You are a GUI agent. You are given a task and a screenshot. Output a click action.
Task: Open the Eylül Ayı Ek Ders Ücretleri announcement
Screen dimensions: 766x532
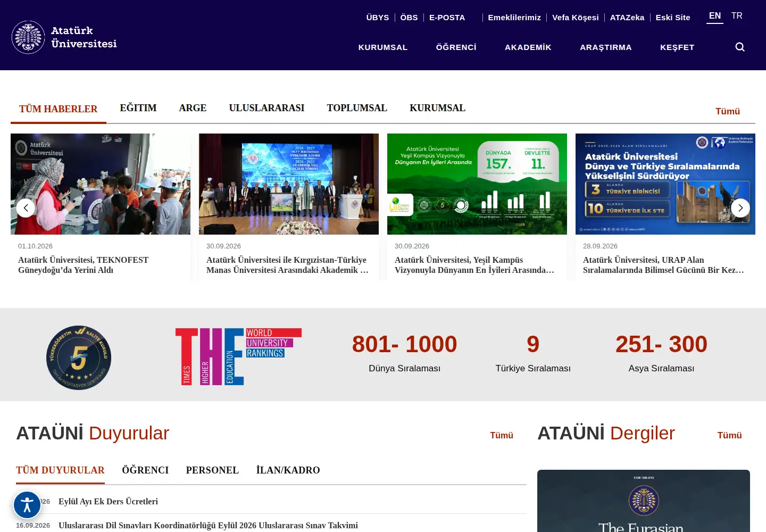point(108,502)
